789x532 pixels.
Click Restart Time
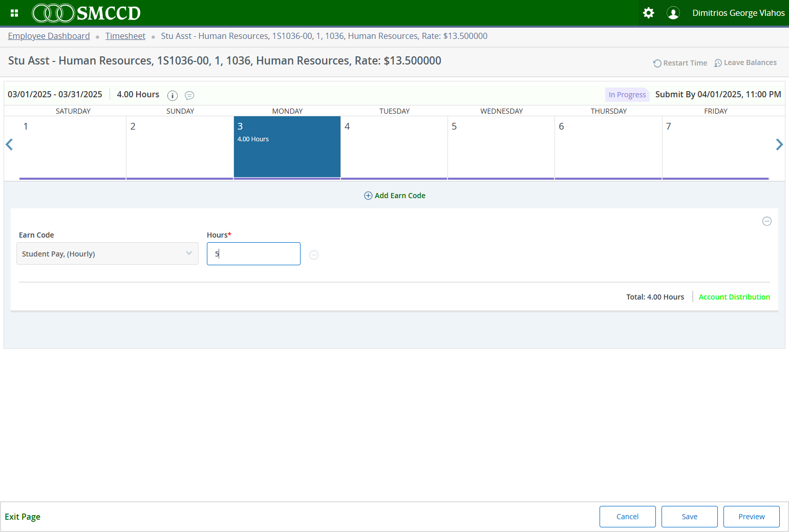[x=680, y=63]
